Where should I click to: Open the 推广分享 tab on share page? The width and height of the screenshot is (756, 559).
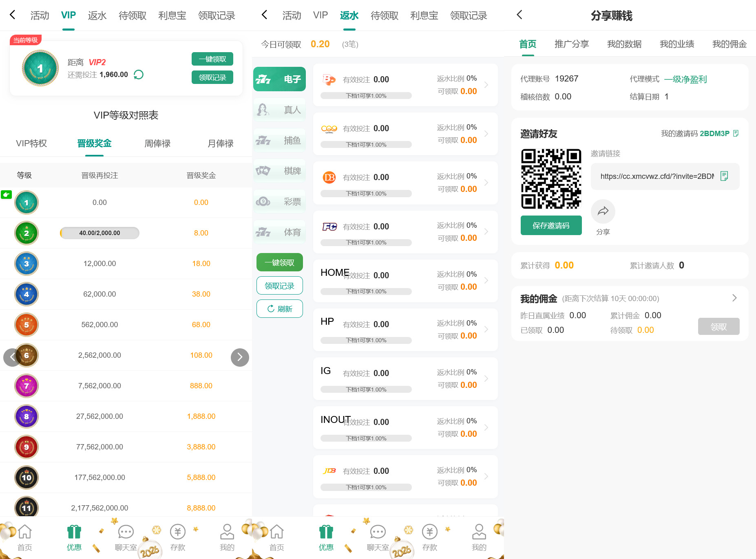coord(571,44)
